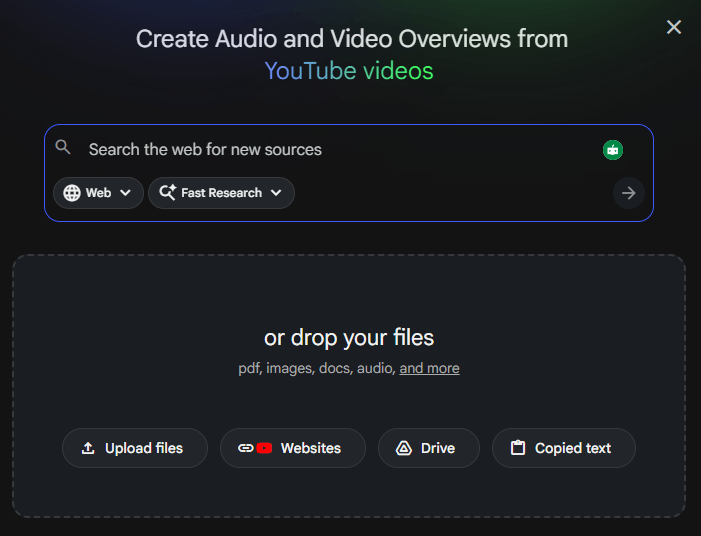Click the "YouTube videos" heading text
The image size is (701, 536).
click(349, 71)
